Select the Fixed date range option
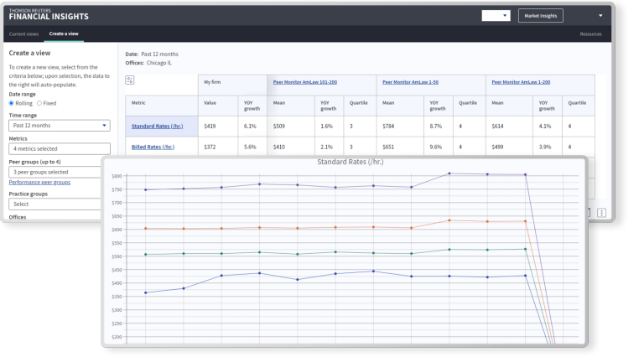This screenshot has width=644, height=362. coord(39,103)
